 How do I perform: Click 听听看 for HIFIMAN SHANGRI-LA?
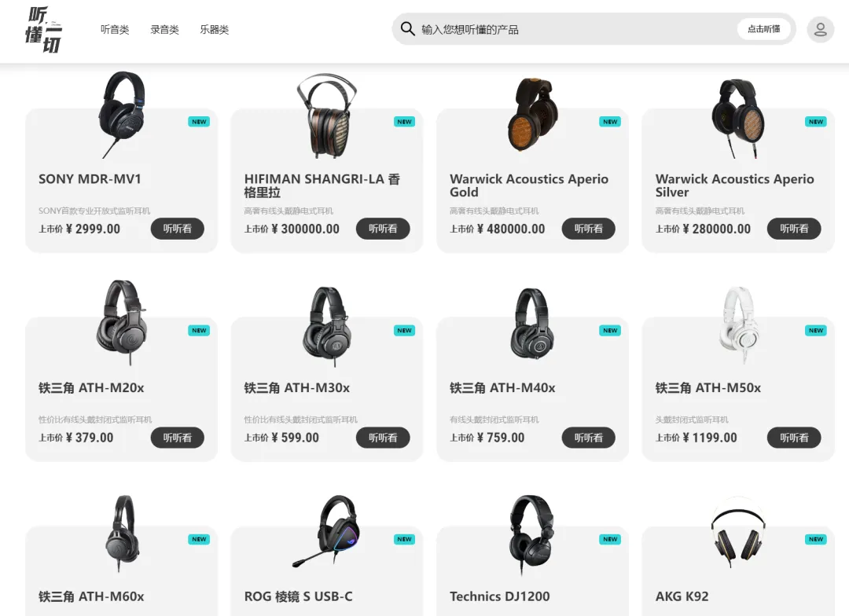(x=383, y=229)
